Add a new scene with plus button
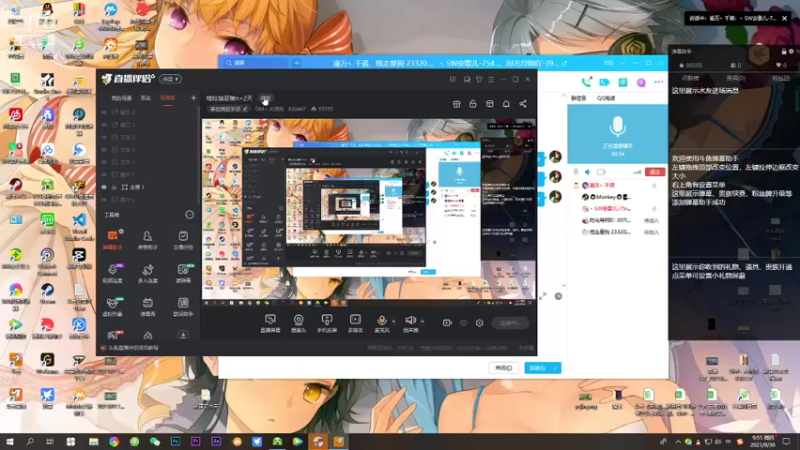This screenshot has height=450, width=800. tap(193, 98)
